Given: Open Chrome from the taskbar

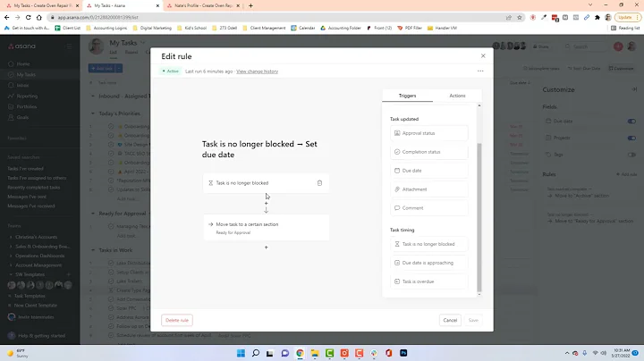Looking at the screenshot, I should tap(301, 353).
